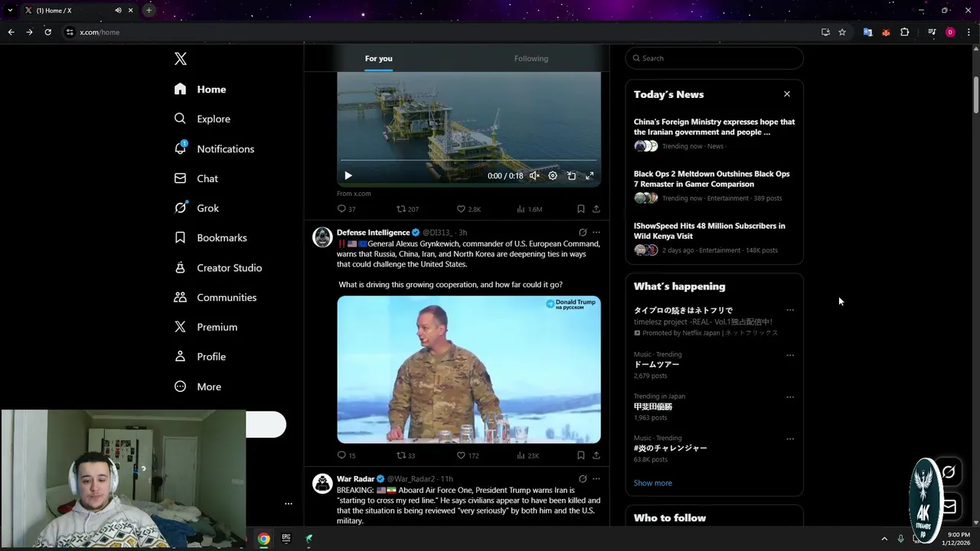Share the Defense Intelligence post
This screenshot has width=980, height=551.
click(596, 455)
